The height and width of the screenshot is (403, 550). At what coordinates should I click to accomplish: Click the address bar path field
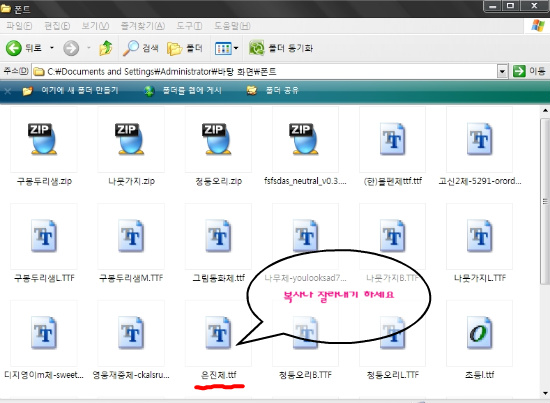265,72
